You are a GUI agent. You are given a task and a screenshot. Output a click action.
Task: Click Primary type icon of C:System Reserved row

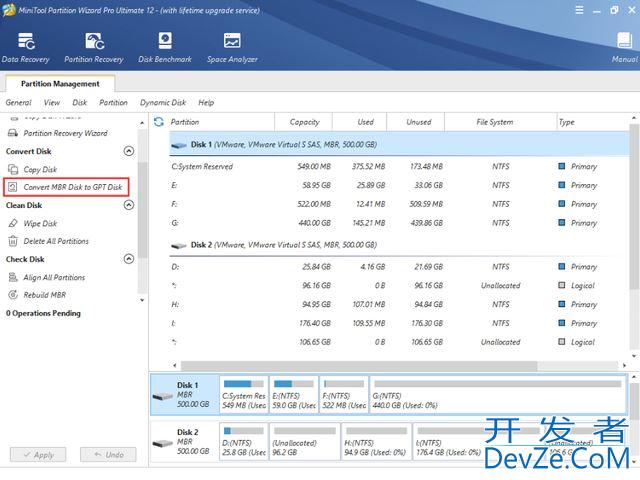pyautogui.click(x=562, y=166)
